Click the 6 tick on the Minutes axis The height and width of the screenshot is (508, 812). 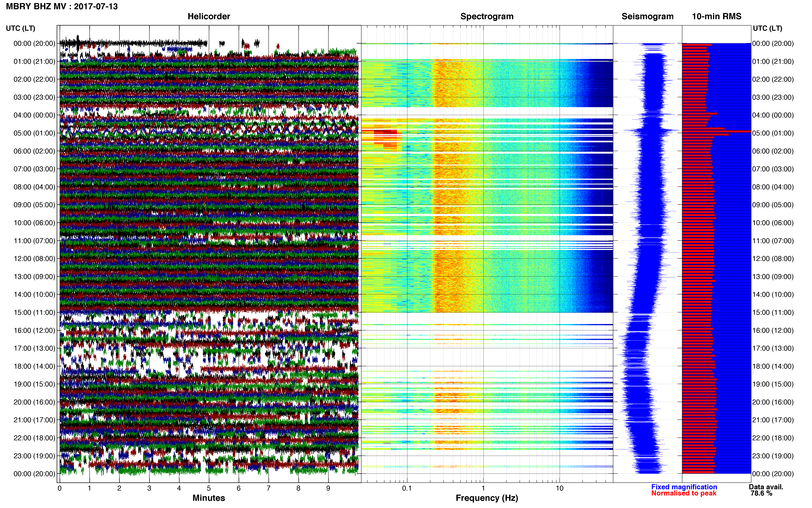pyautogui.click(x=239, y=488)
